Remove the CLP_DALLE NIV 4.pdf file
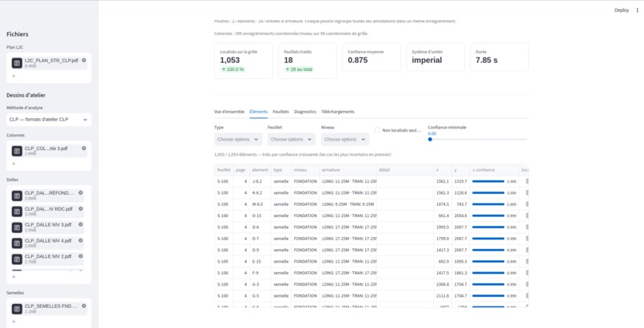The width and height of the screenshot is (644, 328). coord(81,241)
